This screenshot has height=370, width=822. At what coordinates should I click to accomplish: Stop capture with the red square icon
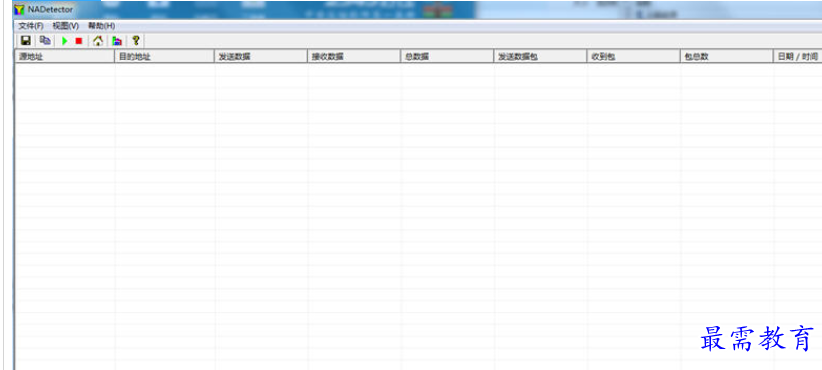pos(79,41)
